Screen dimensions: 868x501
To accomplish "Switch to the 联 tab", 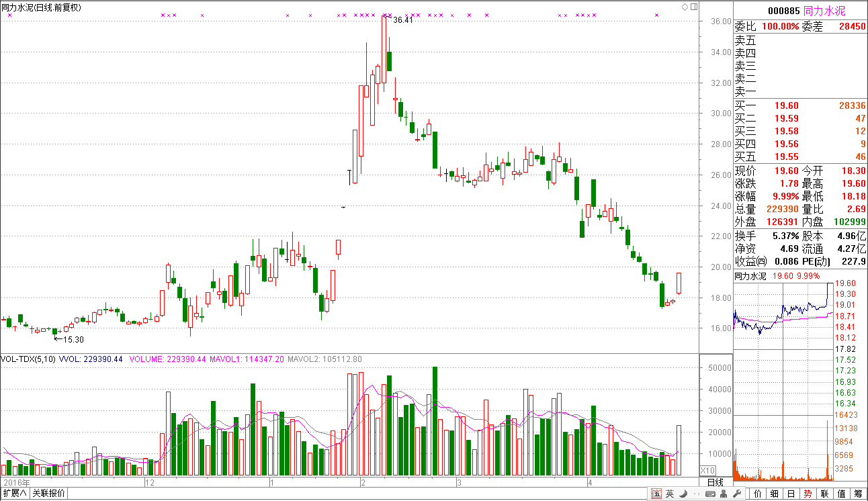I will click(x=825, y=494).
